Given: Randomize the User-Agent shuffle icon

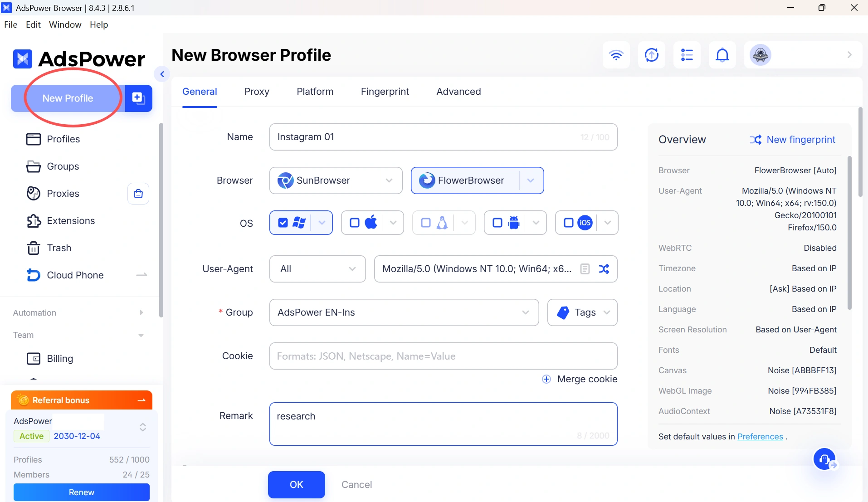Looking at the screenshot, I should click(604, 269).
